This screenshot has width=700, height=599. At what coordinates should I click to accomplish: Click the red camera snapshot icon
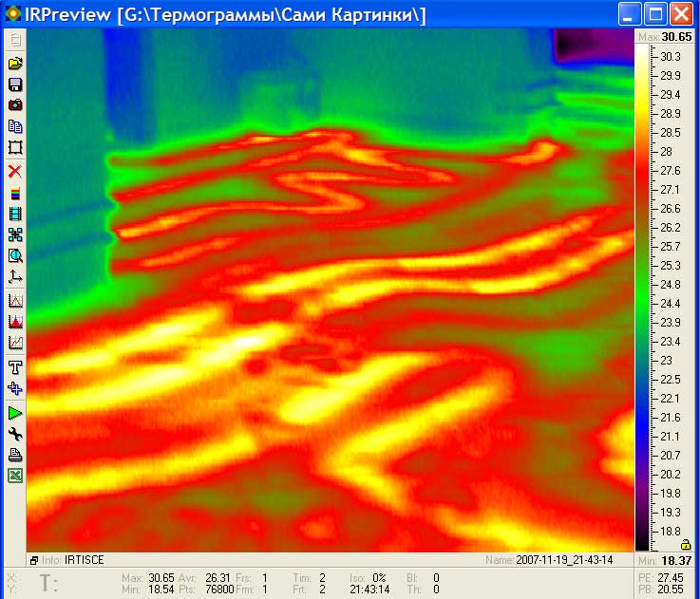coord(15,104)
